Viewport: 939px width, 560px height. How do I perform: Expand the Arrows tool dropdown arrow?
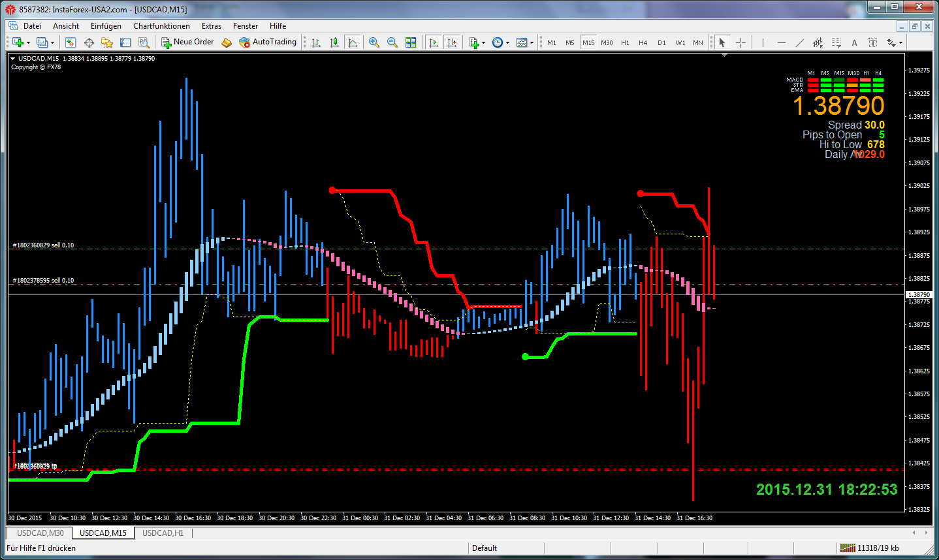coord(901,43)
